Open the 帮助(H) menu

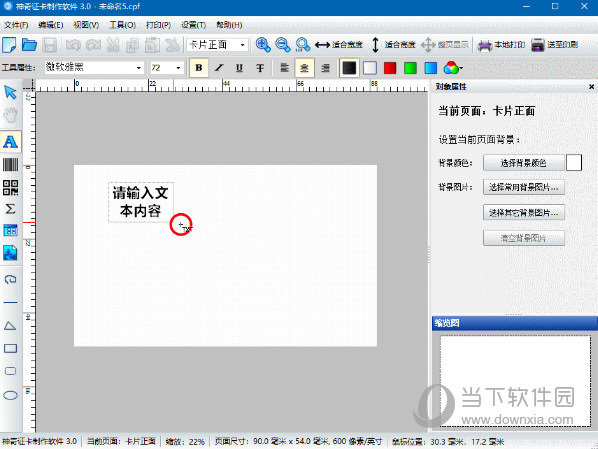(229, 25)
